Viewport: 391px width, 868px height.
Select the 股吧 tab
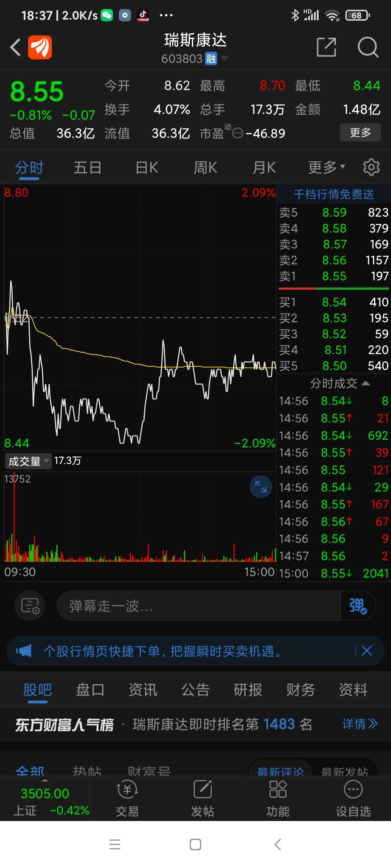point(38,689)
